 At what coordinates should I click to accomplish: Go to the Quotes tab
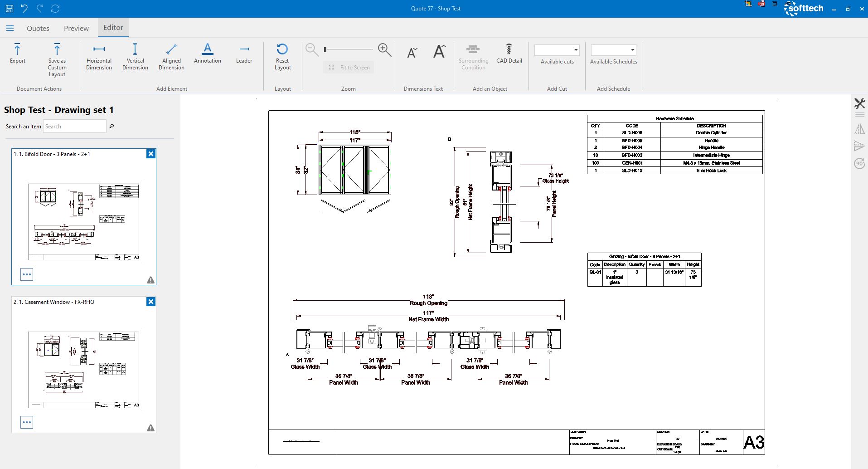click(38, 28)
